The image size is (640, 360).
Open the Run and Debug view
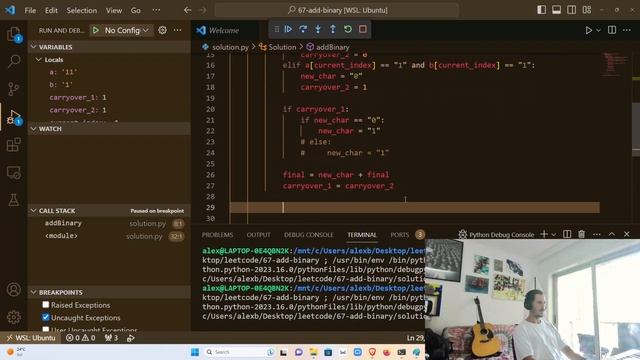[14, 117]
